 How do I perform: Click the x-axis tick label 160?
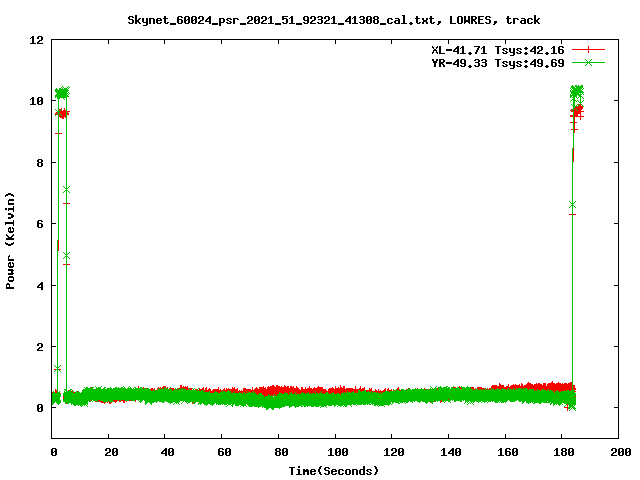point(508,452)
